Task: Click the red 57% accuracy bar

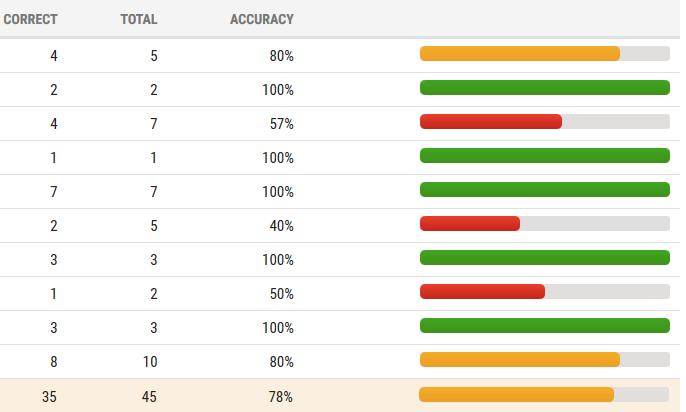Action: [x=491, y=122]
